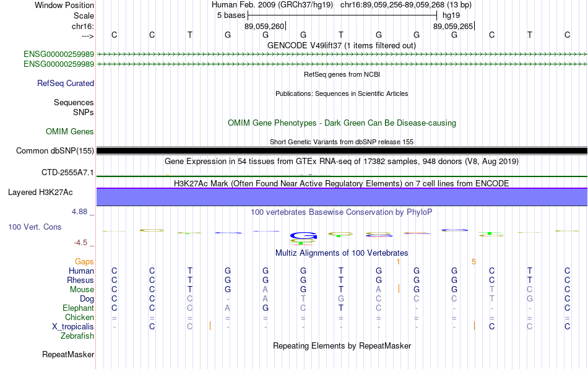The height and width of the screenshot is (369, 588).
Task: Click Multiz Alignments of 100 Vertebrates title
Action: coord(342,253)
